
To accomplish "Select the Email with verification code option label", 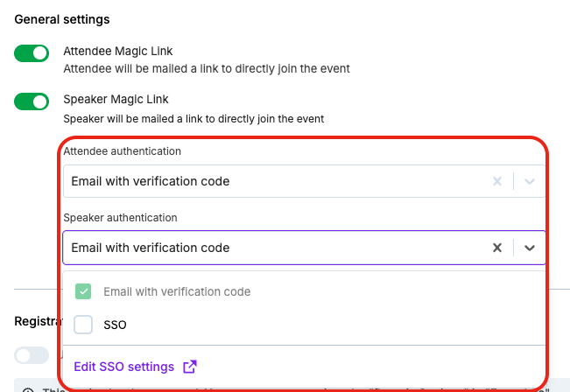I will [177, 291].
